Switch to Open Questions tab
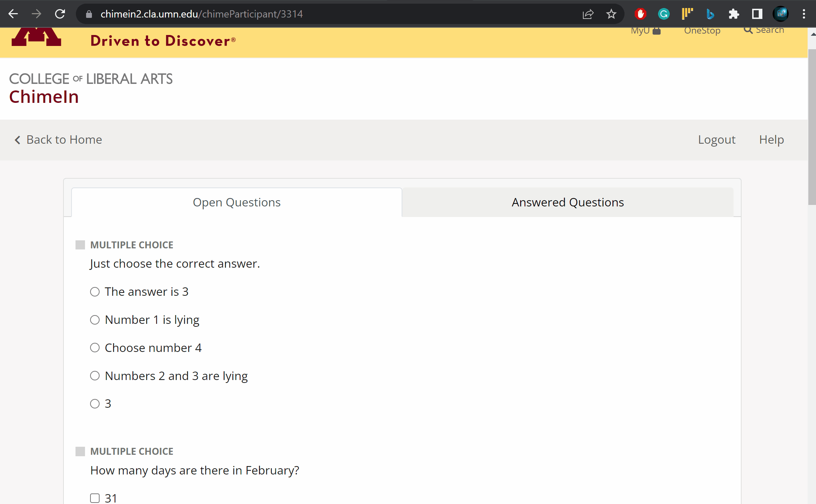The height and width of the screenshot is (504, 816). [236, 202]
